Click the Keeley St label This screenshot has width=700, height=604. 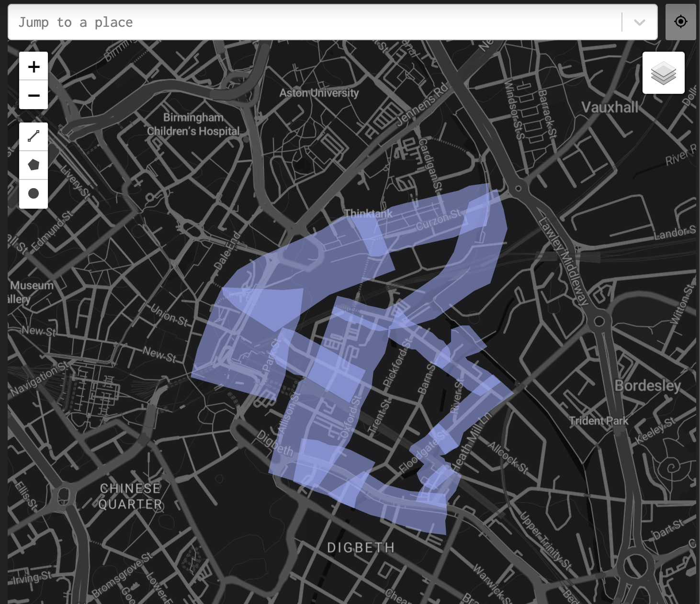click(x=655, y=430)
